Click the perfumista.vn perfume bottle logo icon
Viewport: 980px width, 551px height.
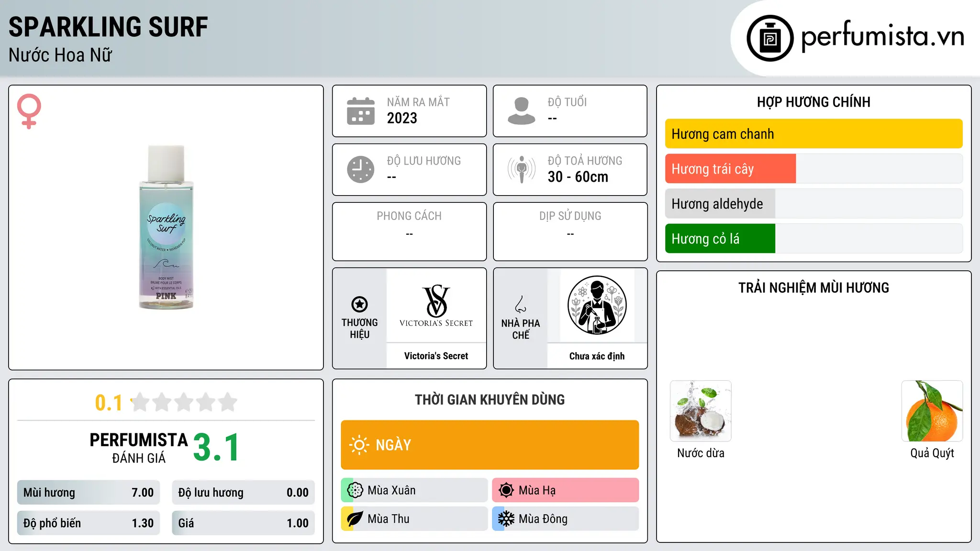[770, 38]
